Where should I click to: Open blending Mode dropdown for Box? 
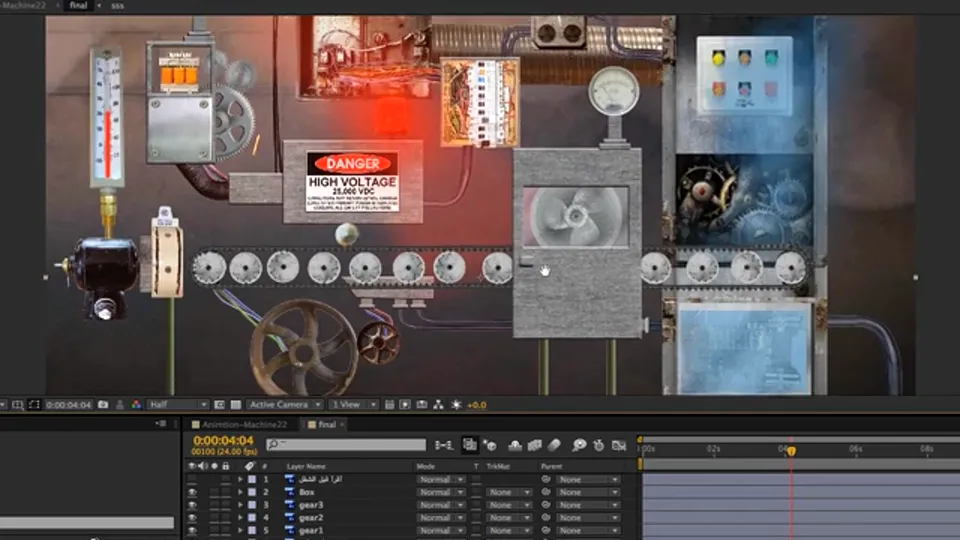click(440, 492)
